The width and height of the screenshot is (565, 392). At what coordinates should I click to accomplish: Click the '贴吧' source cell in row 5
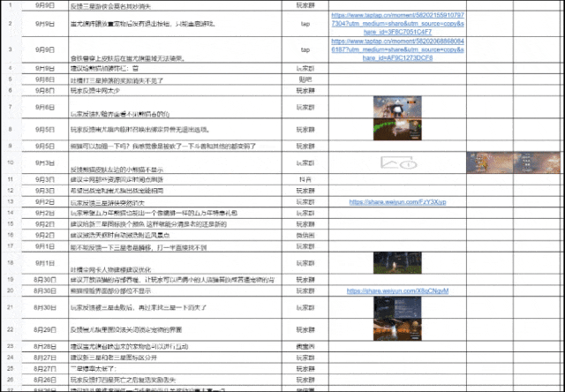pos(305,79)
